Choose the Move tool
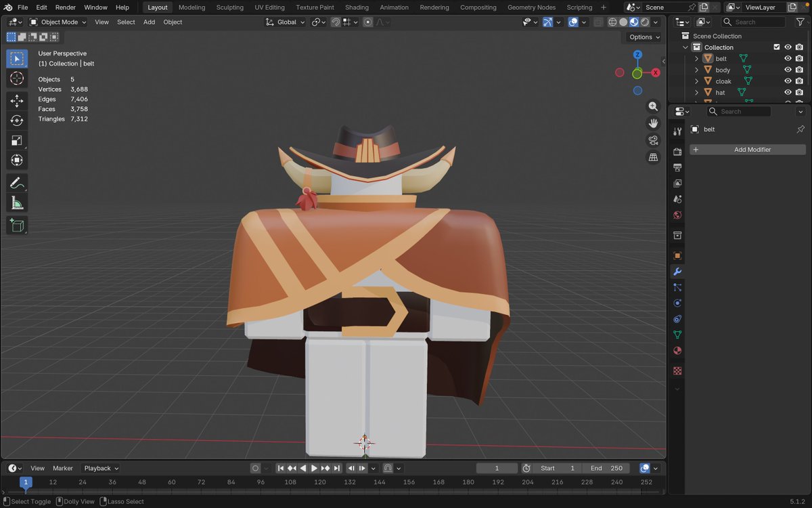 point(17,101)
